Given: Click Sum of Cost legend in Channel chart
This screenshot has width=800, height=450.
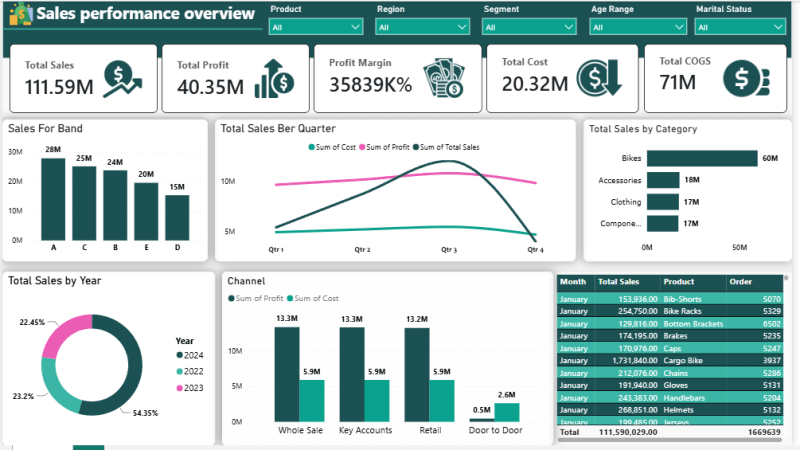Looking at the screenshot, I should tap(313, 298).
